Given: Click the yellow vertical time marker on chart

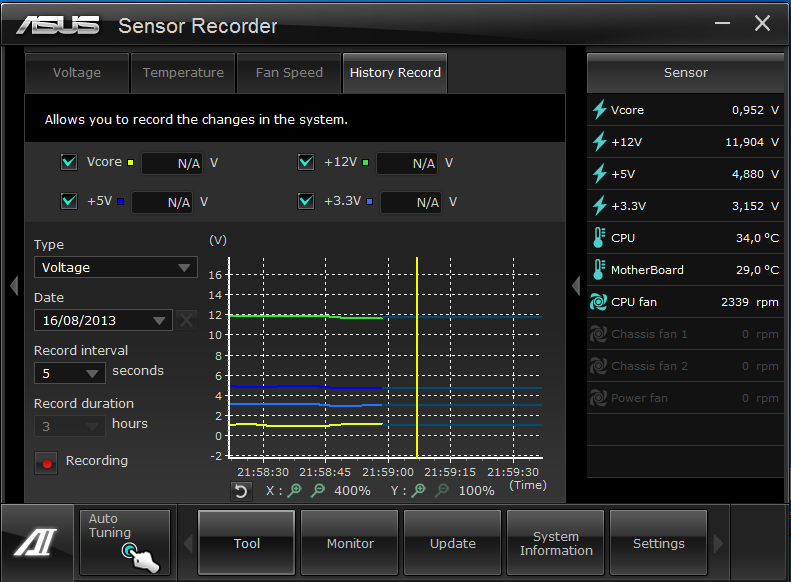Looking at the screenshot, I should coord(417,358).
